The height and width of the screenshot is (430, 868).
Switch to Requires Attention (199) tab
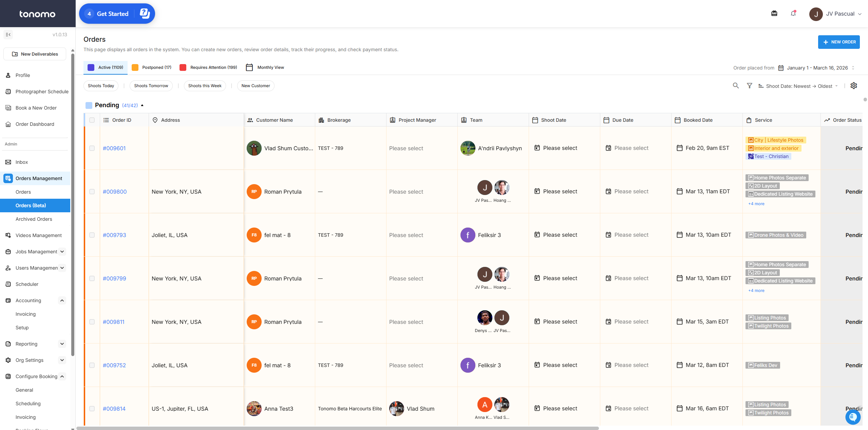(208, 67)
